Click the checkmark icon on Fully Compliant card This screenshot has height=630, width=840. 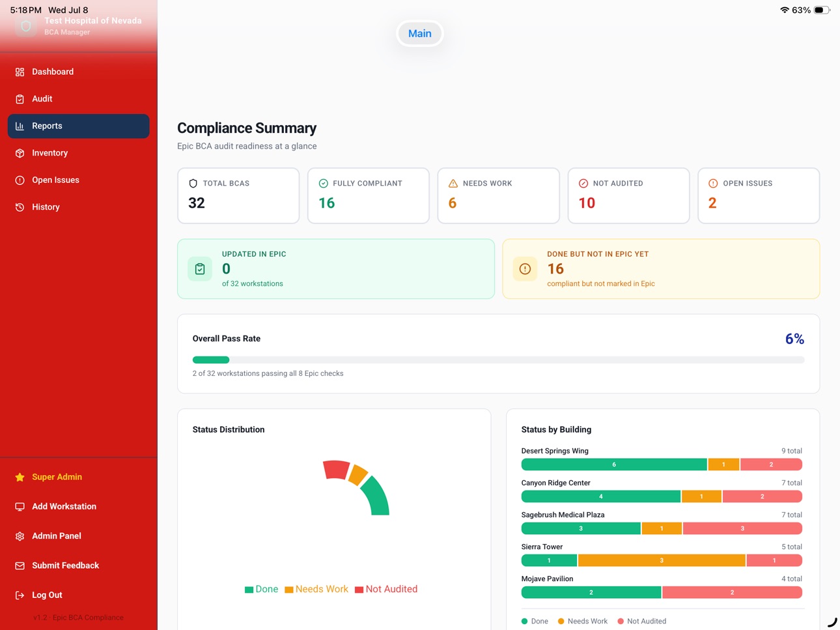click(x=323, y=184)
